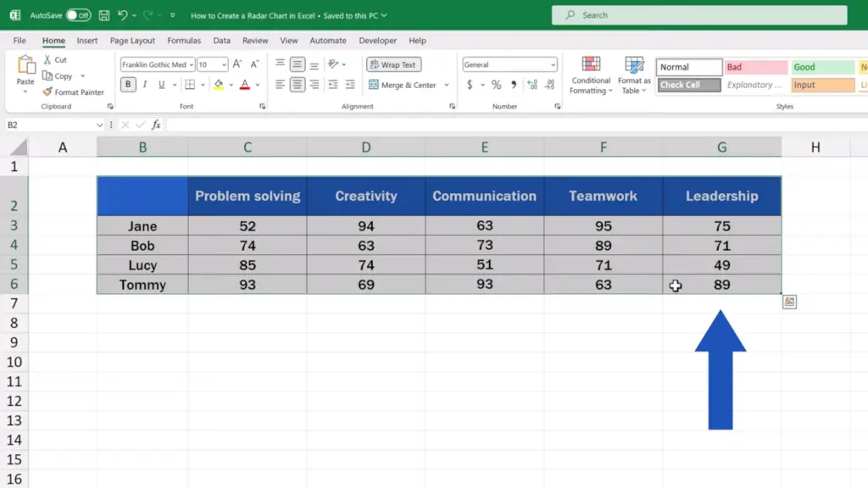Image resolution: width=868 pixels, height=488 pixels.
Task: Open the Conditional Formatting menu
Action: coord(591,75)
